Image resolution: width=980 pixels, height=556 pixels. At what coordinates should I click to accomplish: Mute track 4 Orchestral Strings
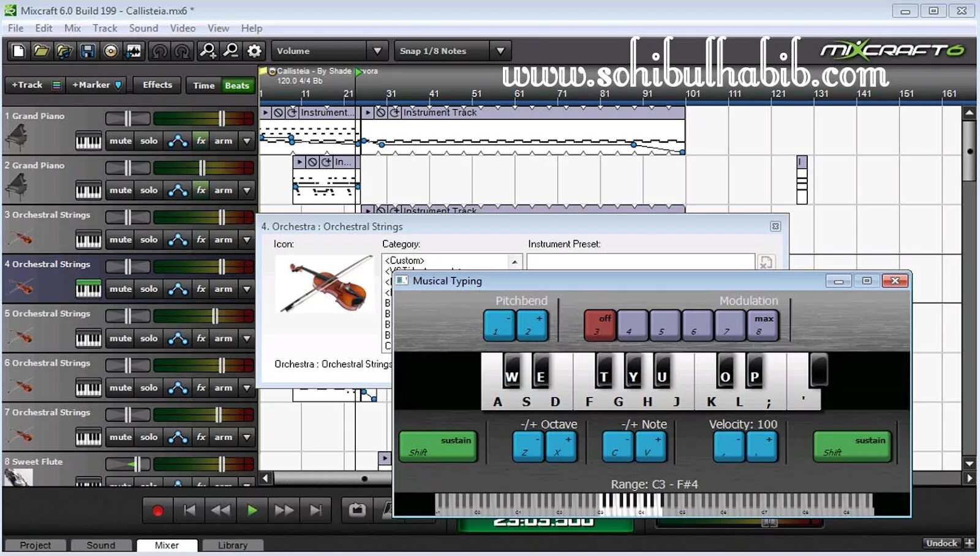[121, 289]
